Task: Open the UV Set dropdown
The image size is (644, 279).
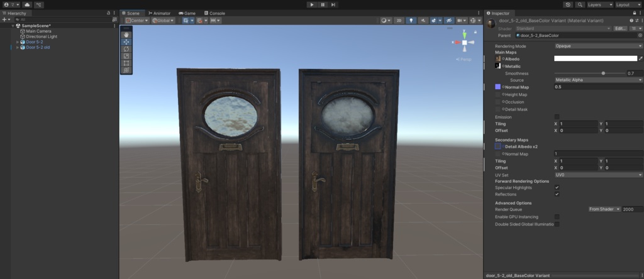Action: point(599,175)
